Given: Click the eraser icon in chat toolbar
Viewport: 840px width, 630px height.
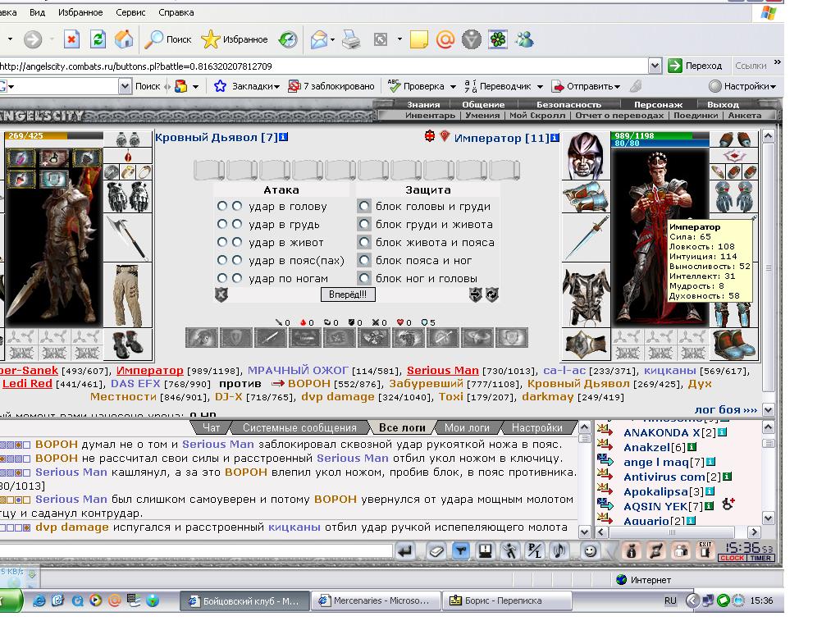Looking at the screenshot, I should [x=436, y=550].
